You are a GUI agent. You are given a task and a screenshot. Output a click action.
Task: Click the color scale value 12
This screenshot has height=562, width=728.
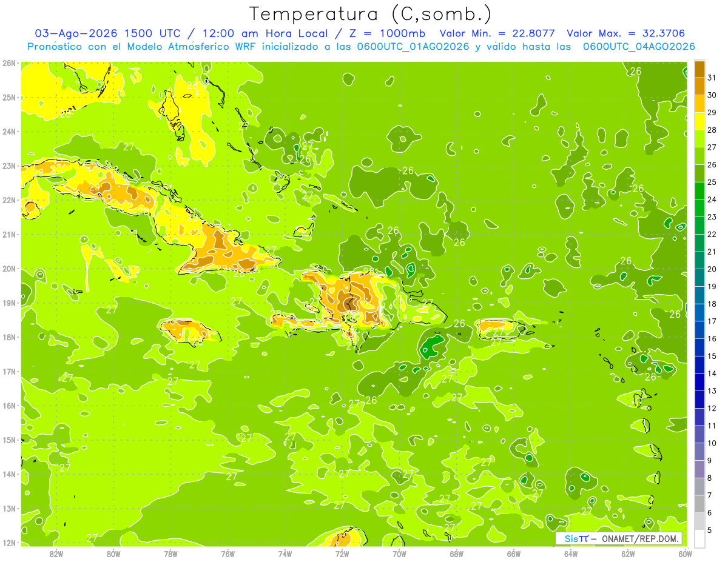tap(712, 408)
